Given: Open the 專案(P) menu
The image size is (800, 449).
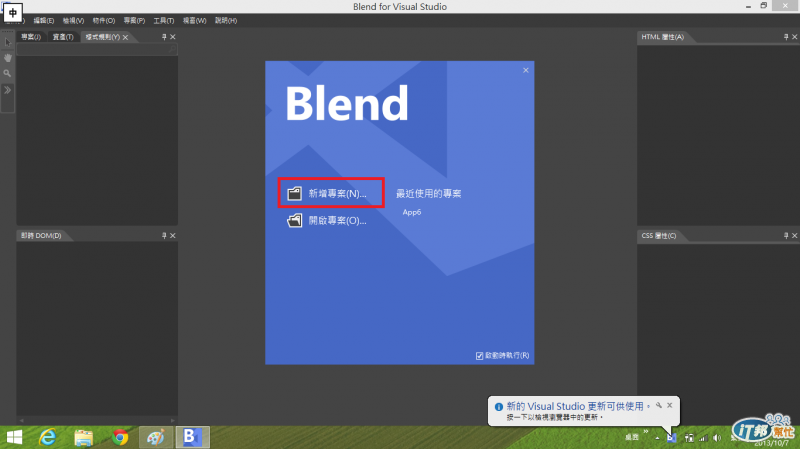Looking at the screenshot, I should coord(134,20).
